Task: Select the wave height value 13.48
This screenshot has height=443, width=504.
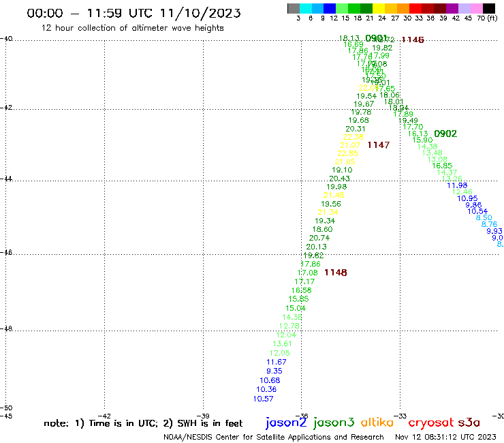Action: point(432,153)
